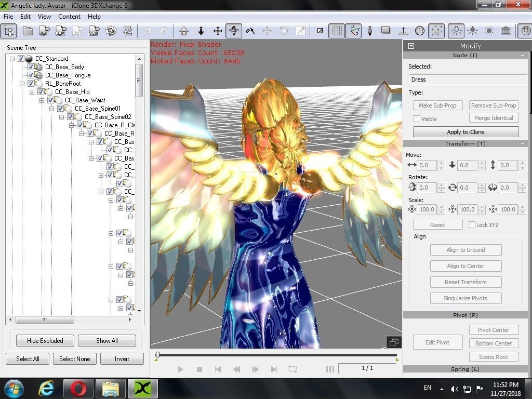Enable the Lock XYZ checkbox
The height and width of the screenshot is (399, 532).
point(472,224)
